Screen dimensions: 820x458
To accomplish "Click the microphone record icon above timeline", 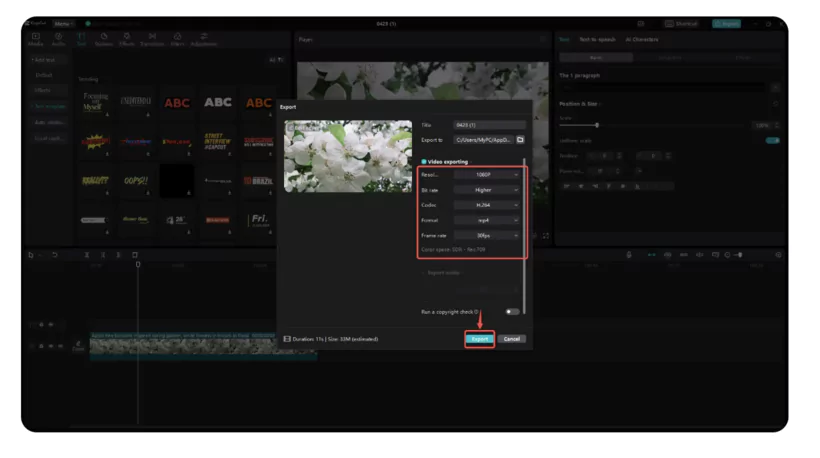I will pos(629,255).
